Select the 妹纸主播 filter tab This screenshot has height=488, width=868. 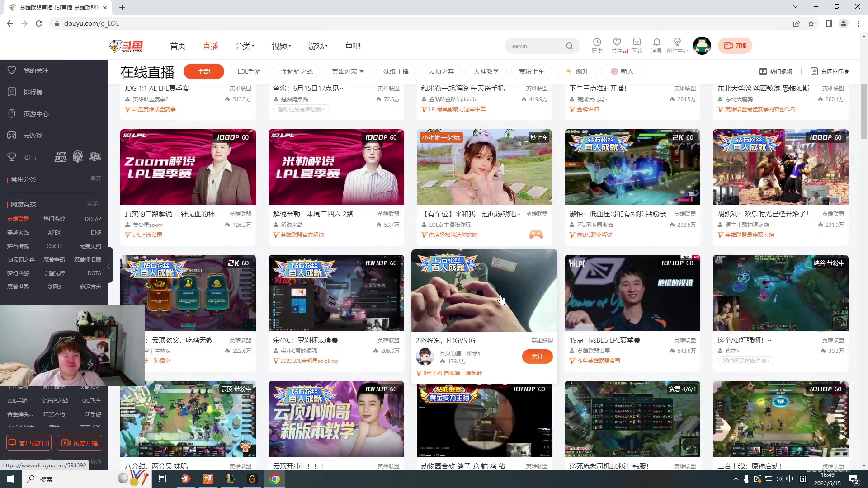click(x=396, y=71)
